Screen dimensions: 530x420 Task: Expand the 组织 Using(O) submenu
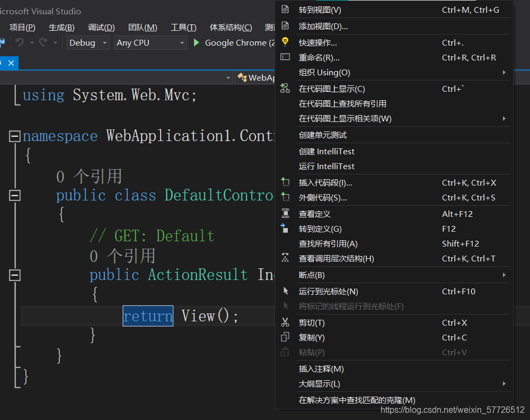coord(503,72)
